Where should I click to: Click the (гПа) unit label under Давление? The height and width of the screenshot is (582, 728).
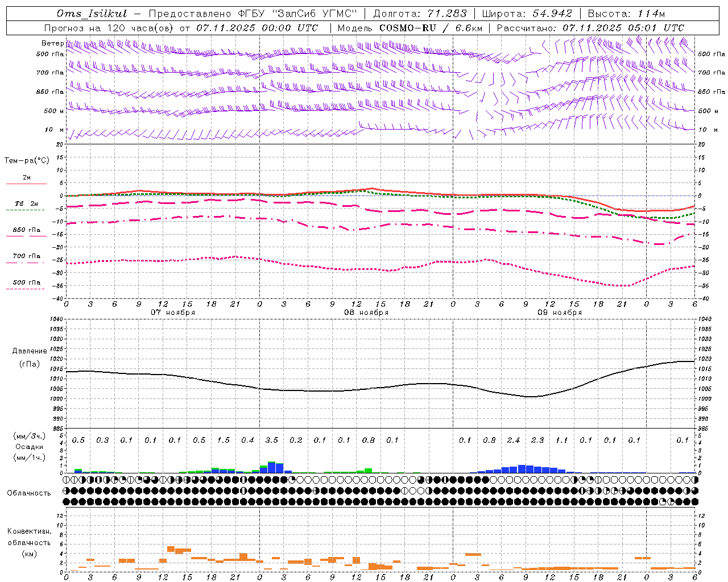pos(30,364)
